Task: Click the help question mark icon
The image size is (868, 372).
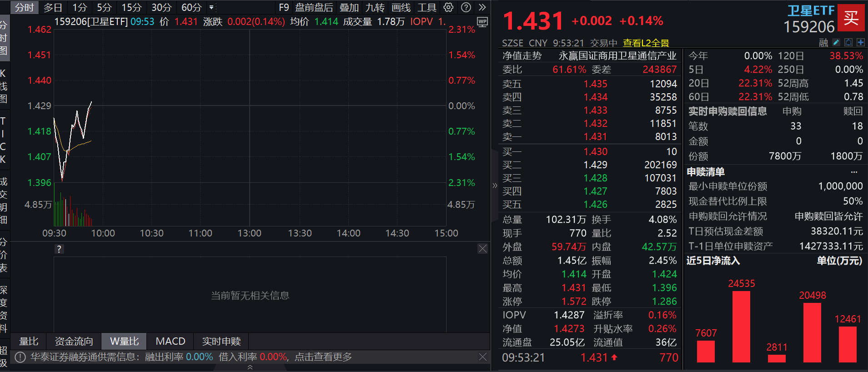Action: 466,7
